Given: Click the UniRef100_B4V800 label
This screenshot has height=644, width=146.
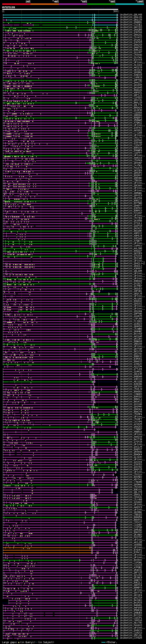Looking at the screenshot, I should pos(131,560).
